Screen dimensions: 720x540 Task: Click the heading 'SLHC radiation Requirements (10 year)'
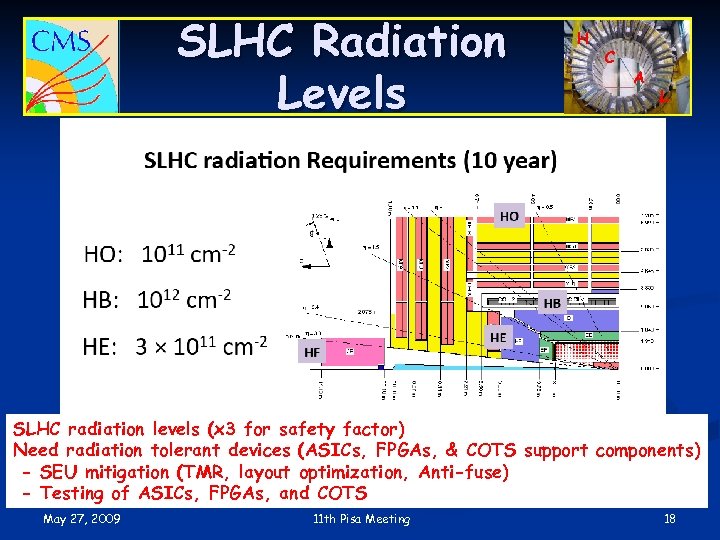pos(350,161)
